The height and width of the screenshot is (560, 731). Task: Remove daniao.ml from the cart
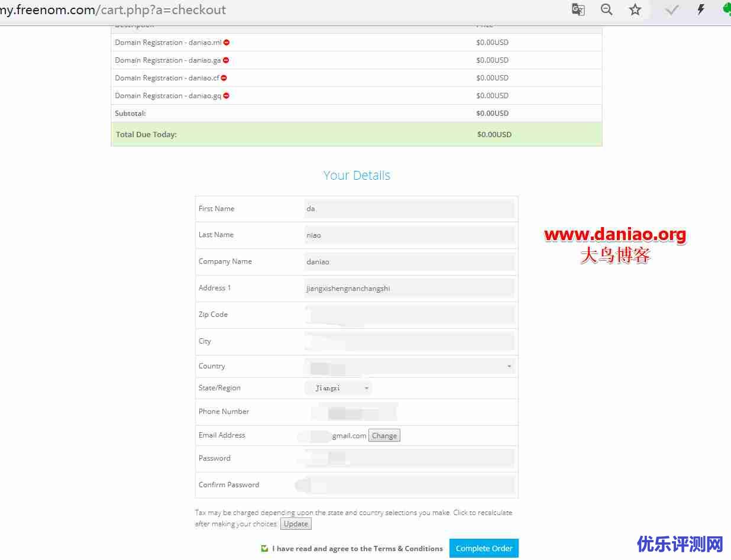(x=228, y=42)
